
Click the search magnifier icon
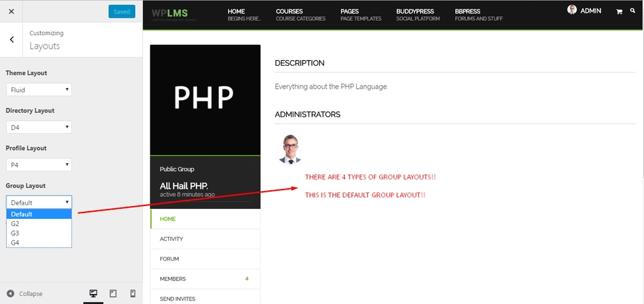click(x=633, y=11)
